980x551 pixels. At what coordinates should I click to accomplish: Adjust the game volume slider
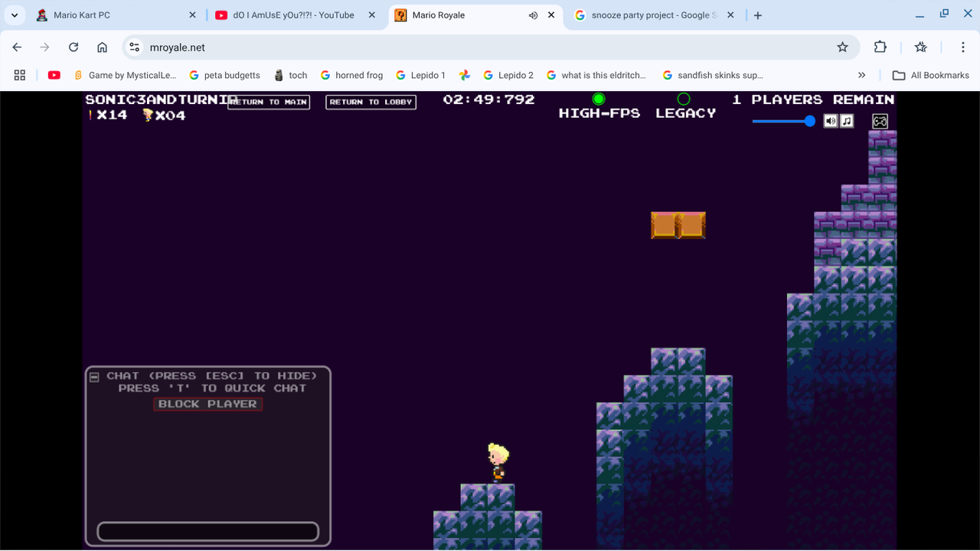(x=783, y=121)
